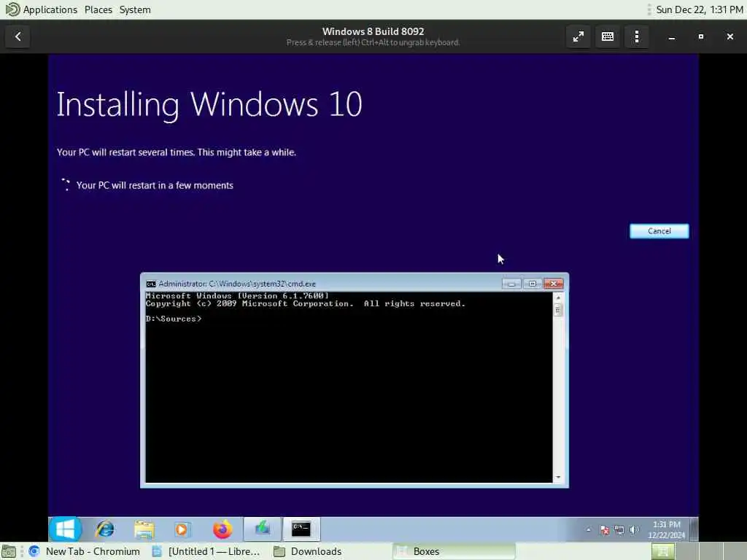The image size is (747, 560).
Task: Click the cmd scrollbar up arrow
Action: click(558, 297)
